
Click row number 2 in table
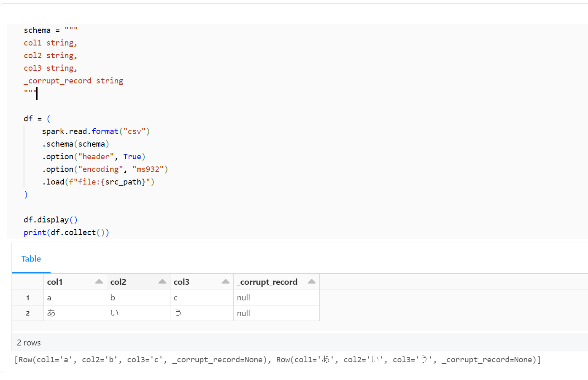pyautogui.click(x=28, y=313)
